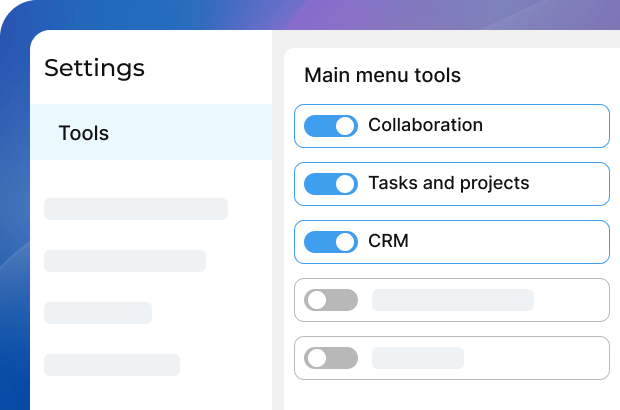Click the Main menu tools title

[382, 75]
